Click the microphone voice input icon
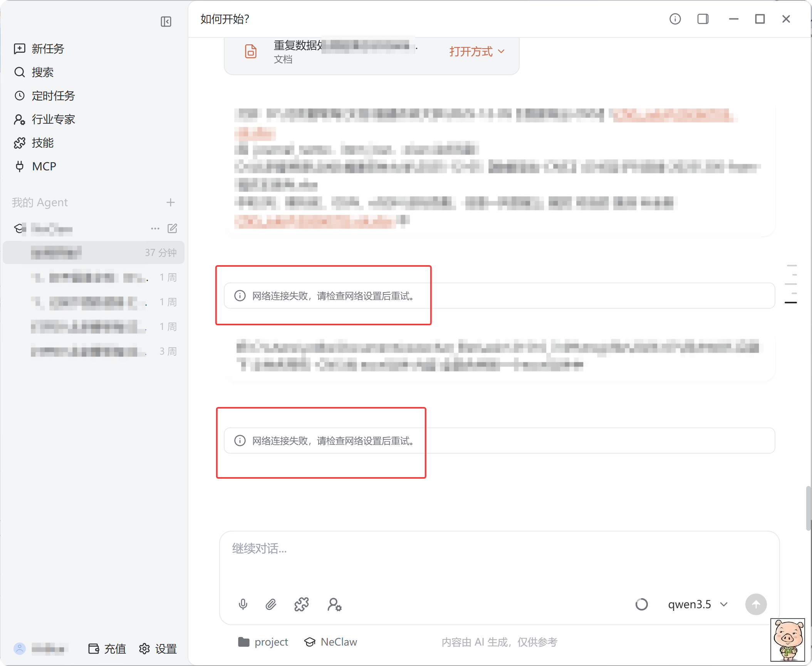This screenshot has width=812, height=666. click(243, 604)
